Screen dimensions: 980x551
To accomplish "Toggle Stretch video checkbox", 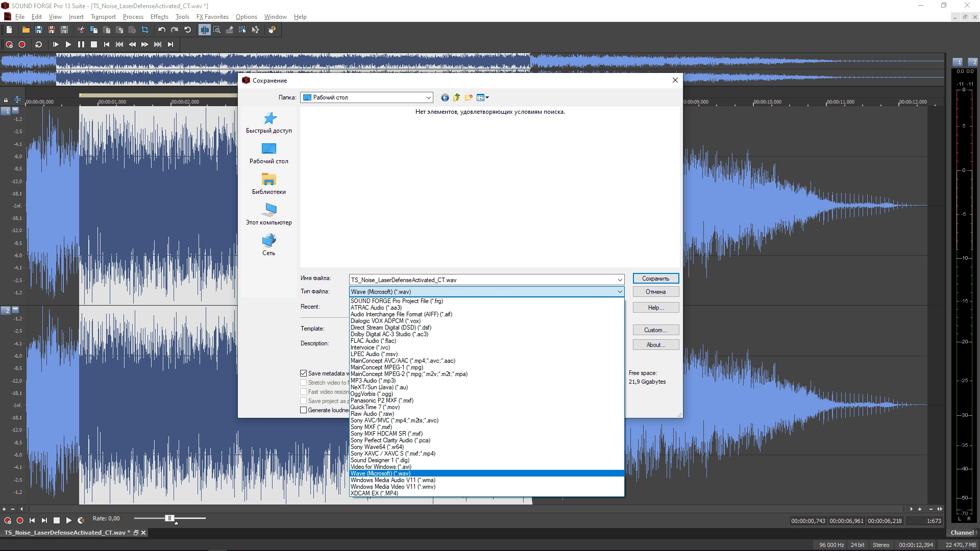I will tap(304, 383).
